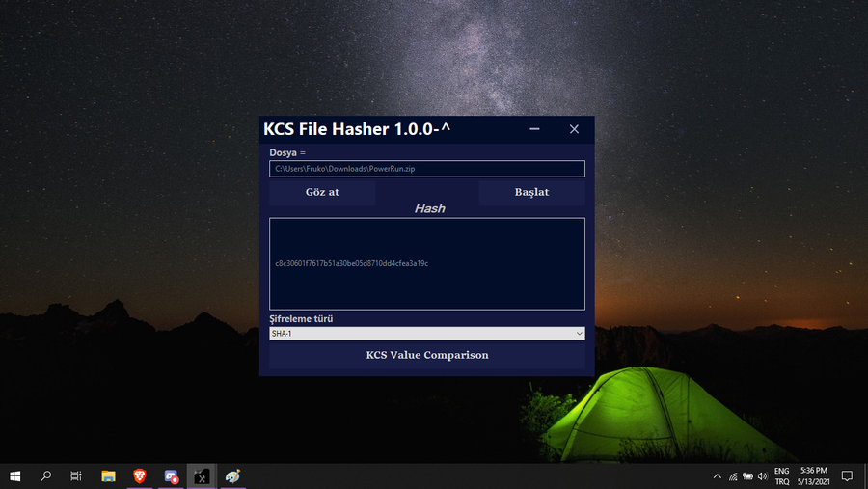Open the Action Center notifications icon
Image resolution: width=868 pixels, height=489 pixels.
[847, 476]
